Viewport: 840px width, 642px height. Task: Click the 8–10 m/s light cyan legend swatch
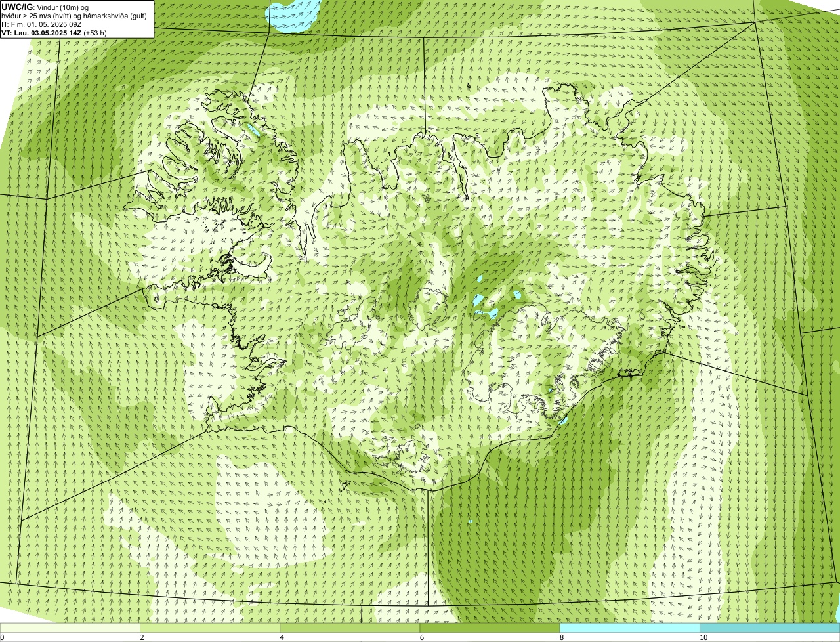click(630, 628)
